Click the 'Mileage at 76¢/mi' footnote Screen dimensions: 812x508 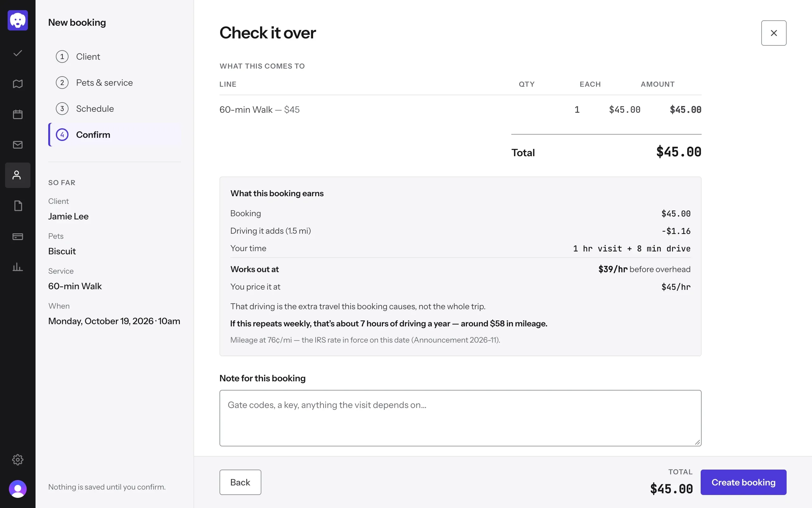(365, 340)
